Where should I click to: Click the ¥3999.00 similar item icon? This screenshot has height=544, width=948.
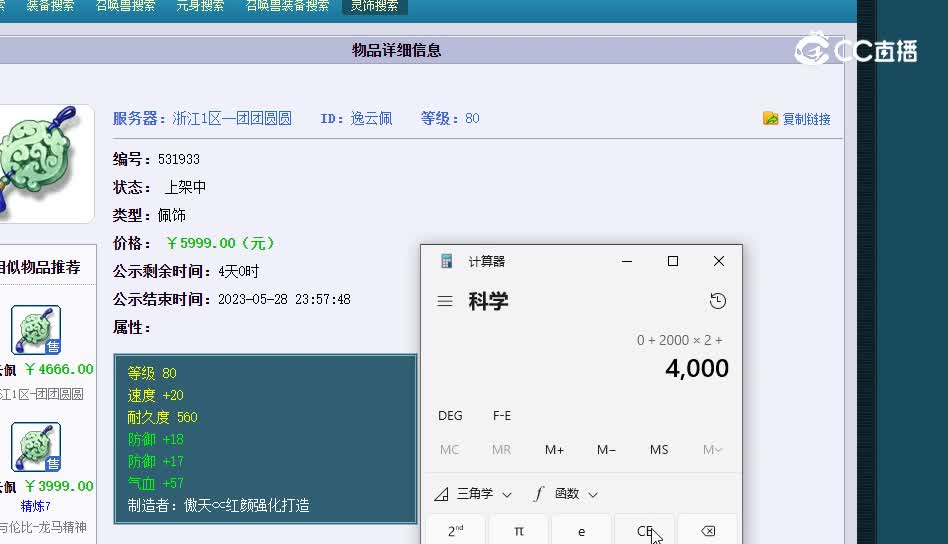point(36,447)
